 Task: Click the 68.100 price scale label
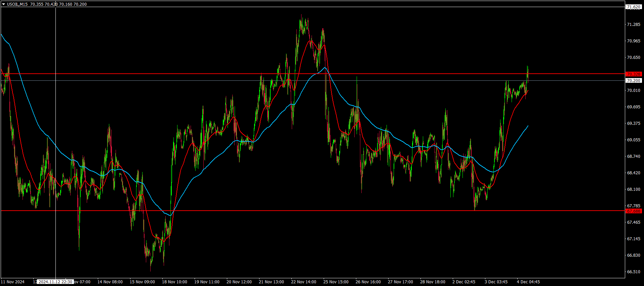point(634,189)
